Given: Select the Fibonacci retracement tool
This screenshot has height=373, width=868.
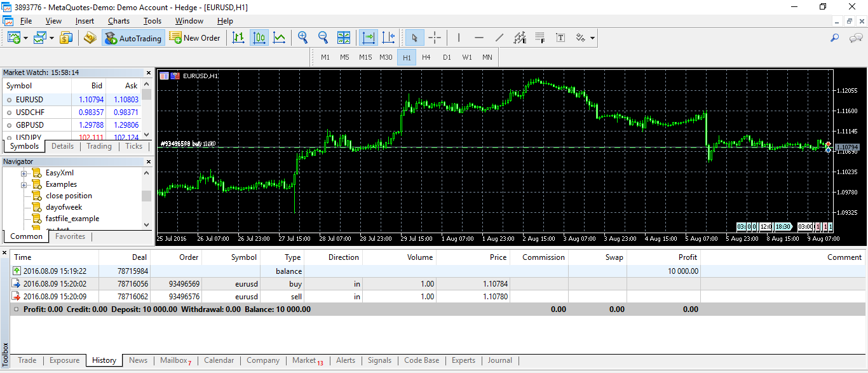Looking at the screenshot, I should [x=540, y=38].
